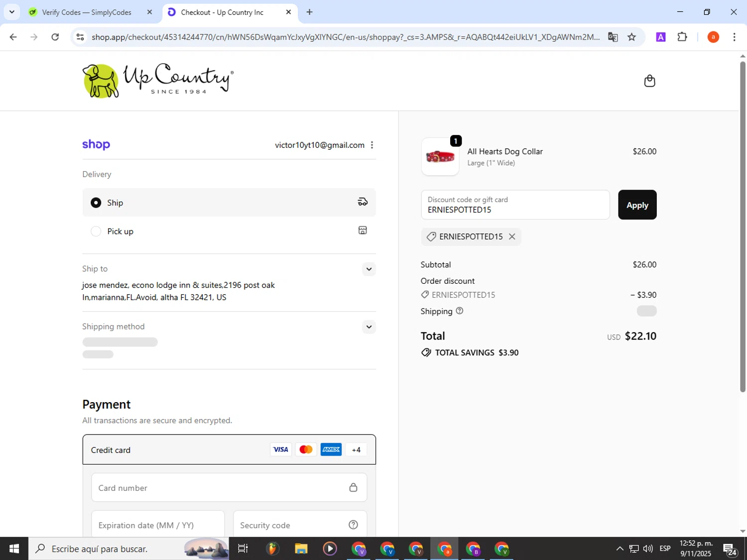
Task: Switch to Verify Codes SimplyCodes tab
Action: point(87,12)
